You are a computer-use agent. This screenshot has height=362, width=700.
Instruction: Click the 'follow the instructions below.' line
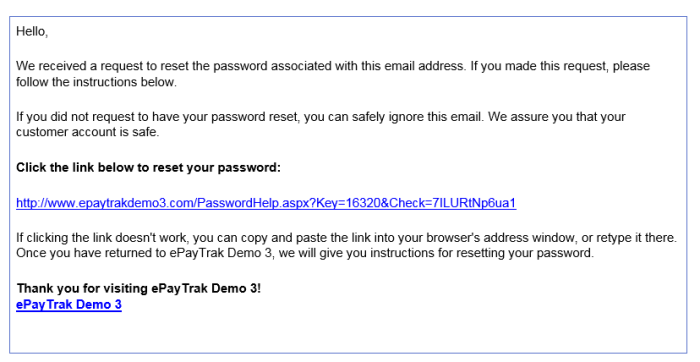[96, 82]
